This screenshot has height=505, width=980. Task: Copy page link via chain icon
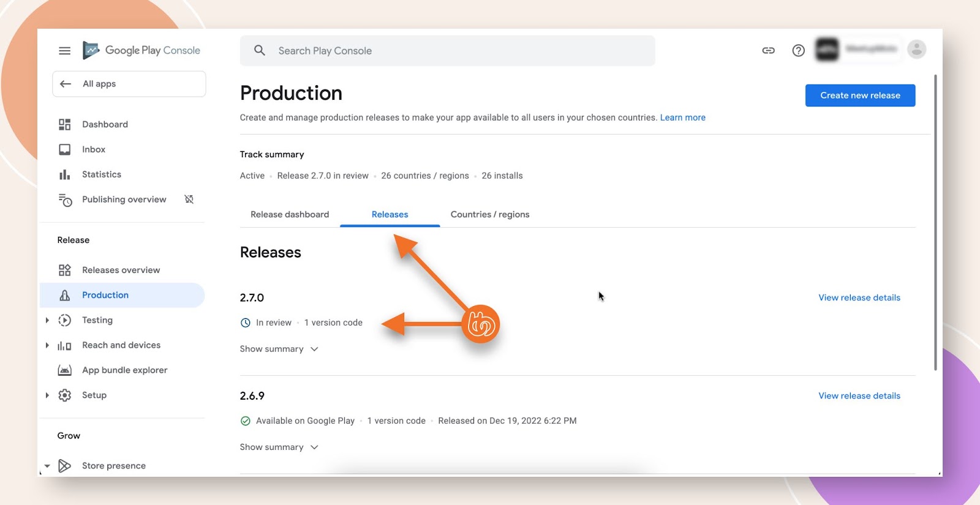(x=768, y=50)
